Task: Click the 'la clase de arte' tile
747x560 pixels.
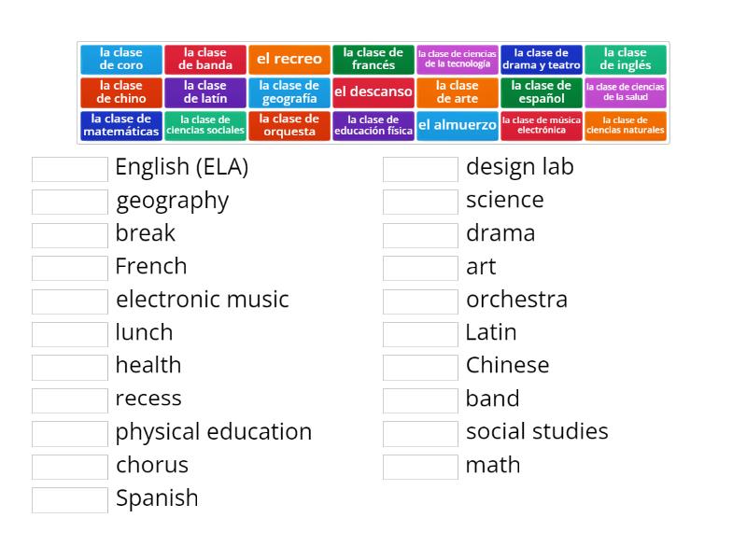Action: pos(458,91)
